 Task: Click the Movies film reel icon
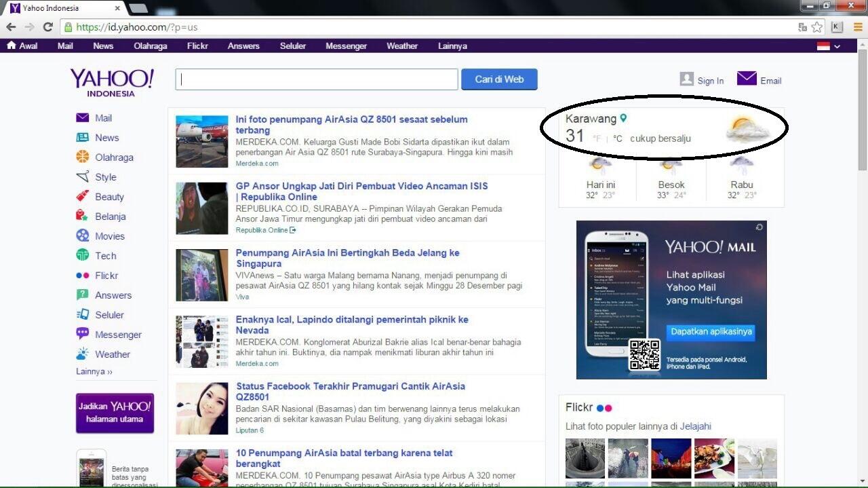pos(83,236)
